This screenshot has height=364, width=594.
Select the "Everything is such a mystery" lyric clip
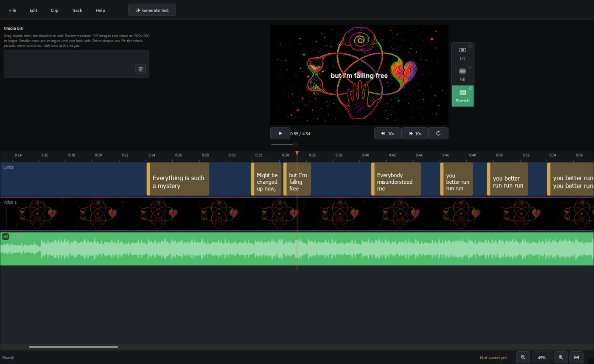(x=178, y=179)
